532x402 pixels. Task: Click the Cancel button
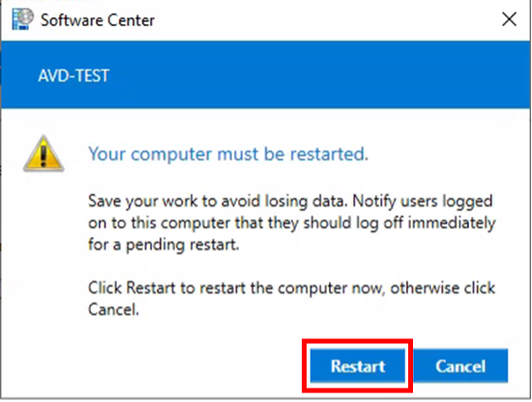tap(460, 365)
